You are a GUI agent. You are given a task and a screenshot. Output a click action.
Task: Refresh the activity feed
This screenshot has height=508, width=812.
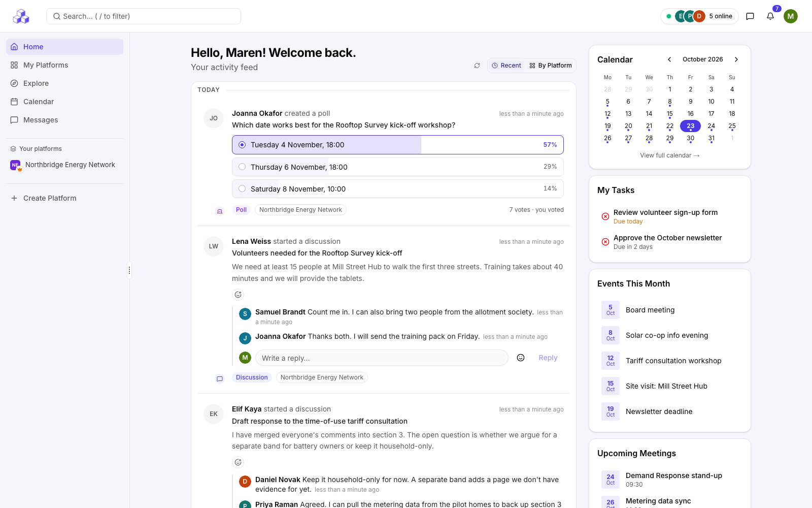477,66
